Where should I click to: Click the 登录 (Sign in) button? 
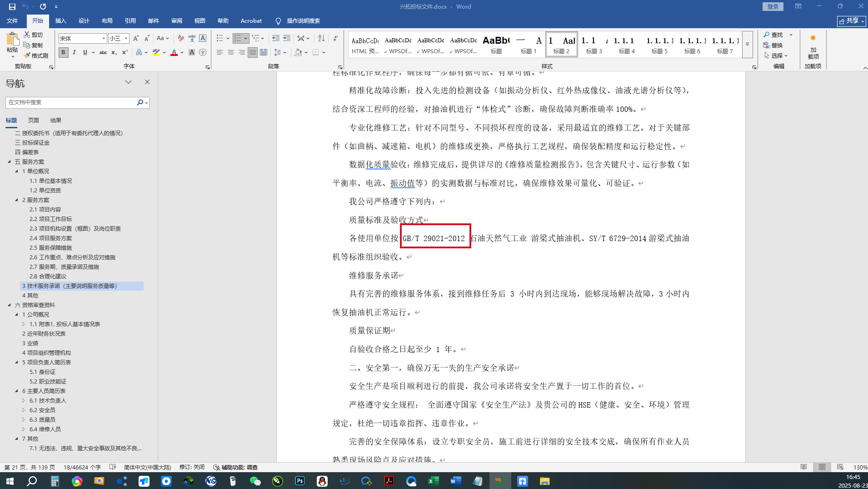pos(773,6)
